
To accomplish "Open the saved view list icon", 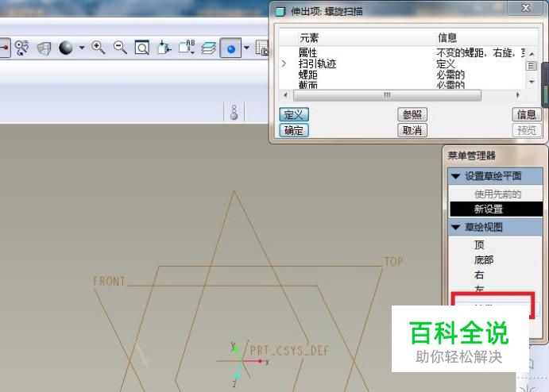I will tap(187, 47).
